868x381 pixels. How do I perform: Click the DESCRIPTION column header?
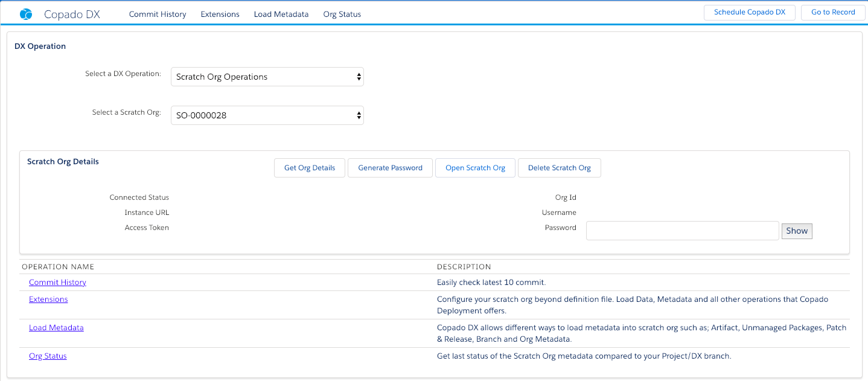pyautogui.click(x=464, y=267)
